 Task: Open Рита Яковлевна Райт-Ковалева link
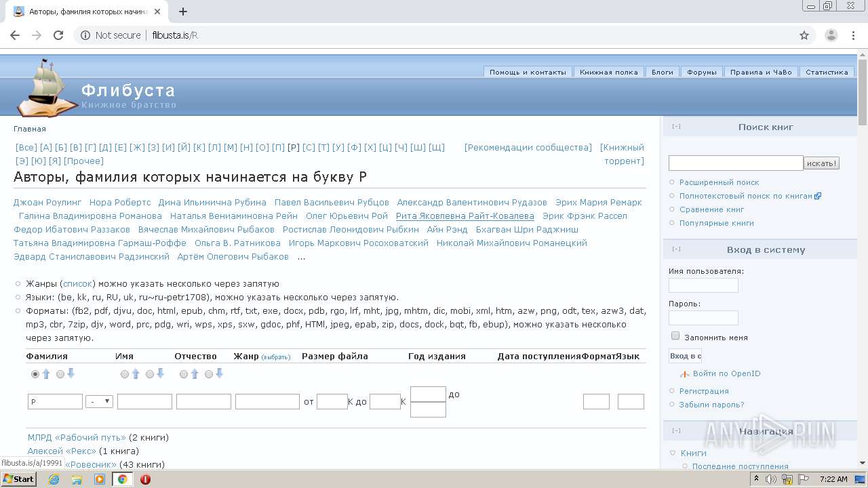coord(465,216)
